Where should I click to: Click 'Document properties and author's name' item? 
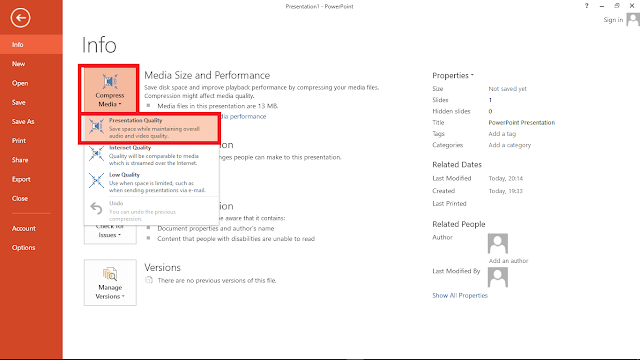coord(216,228)
